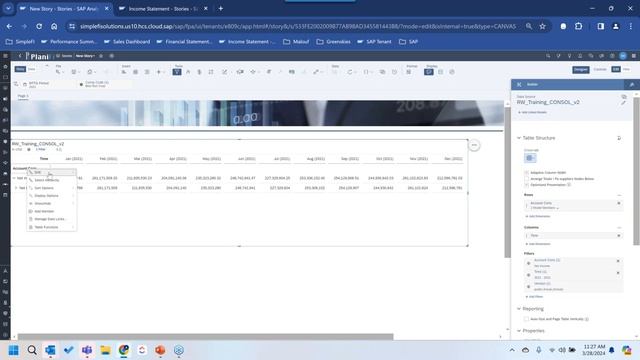Click Drill entry in context menu
The image size is (640, 360).
point(51,172)
